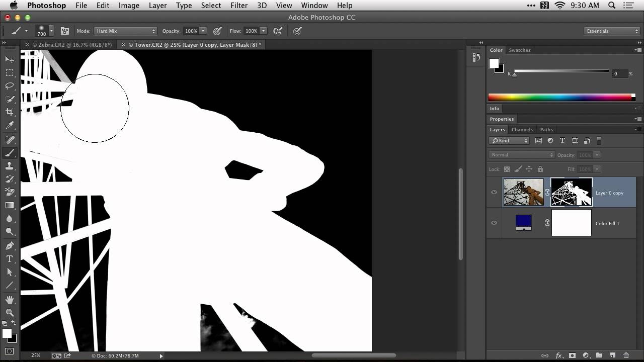Screen dimensions: 644x362
Task: Enable airbrush-style build-up
Action: pos(277,31)
